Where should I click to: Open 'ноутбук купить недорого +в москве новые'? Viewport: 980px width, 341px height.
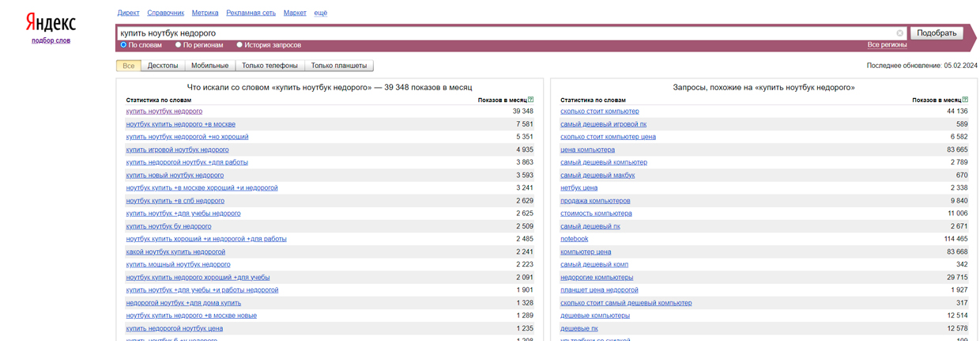pyautogui.click(x=191, y=316)
